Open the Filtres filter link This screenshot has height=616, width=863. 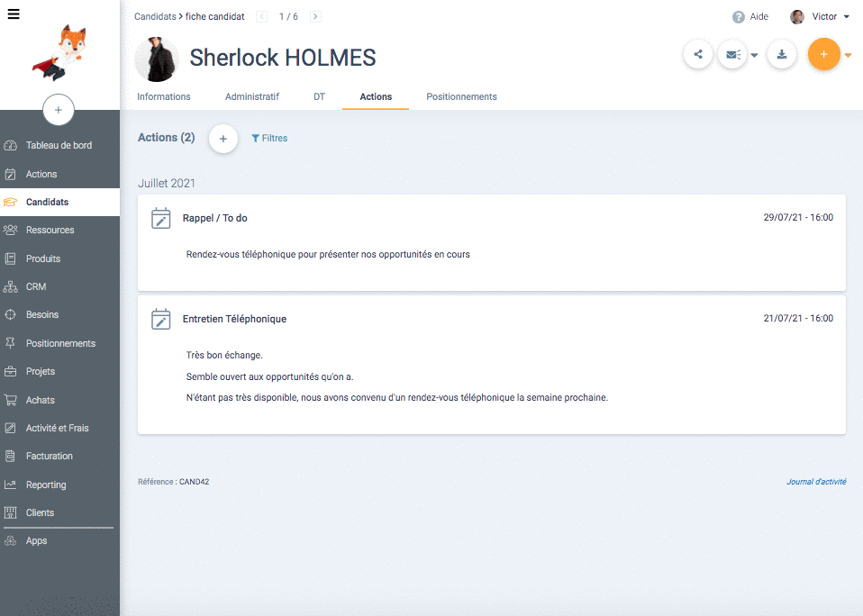click(x=269, y=138)
